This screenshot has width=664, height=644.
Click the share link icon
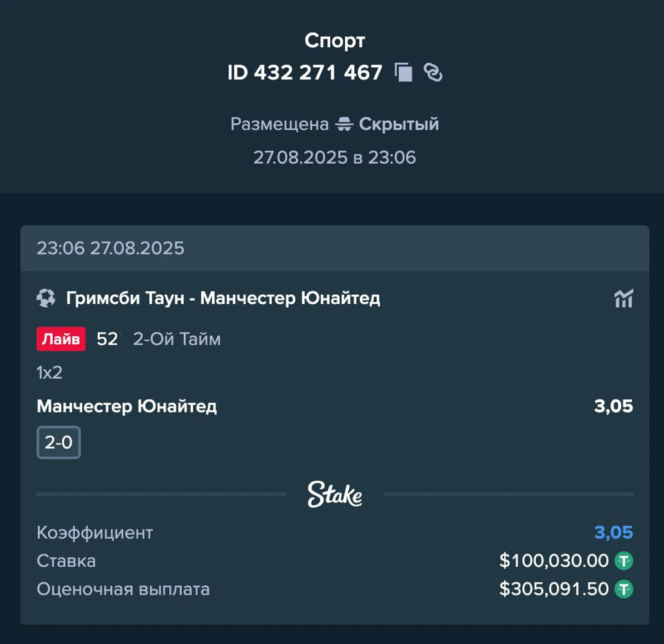coord(433,72)
